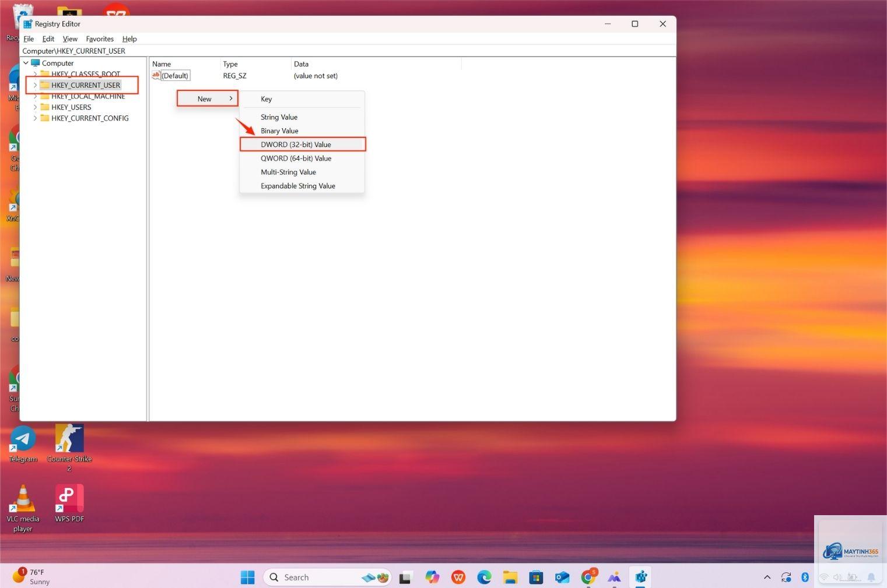
Task: Expand HKEY_CLASSES_ROOT node arrow
Action: pos(35,74)
